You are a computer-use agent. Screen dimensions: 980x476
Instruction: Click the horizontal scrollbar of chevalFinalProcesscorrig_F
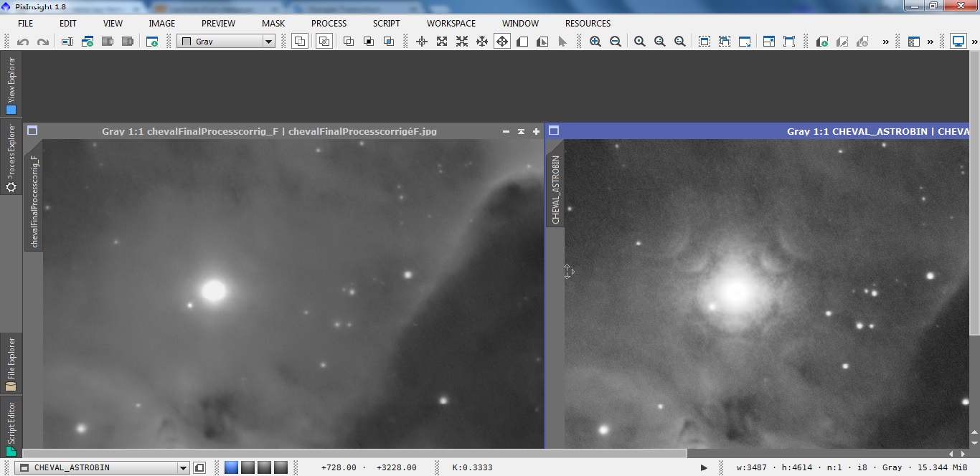pyautogui.click(x=355, y=454)
